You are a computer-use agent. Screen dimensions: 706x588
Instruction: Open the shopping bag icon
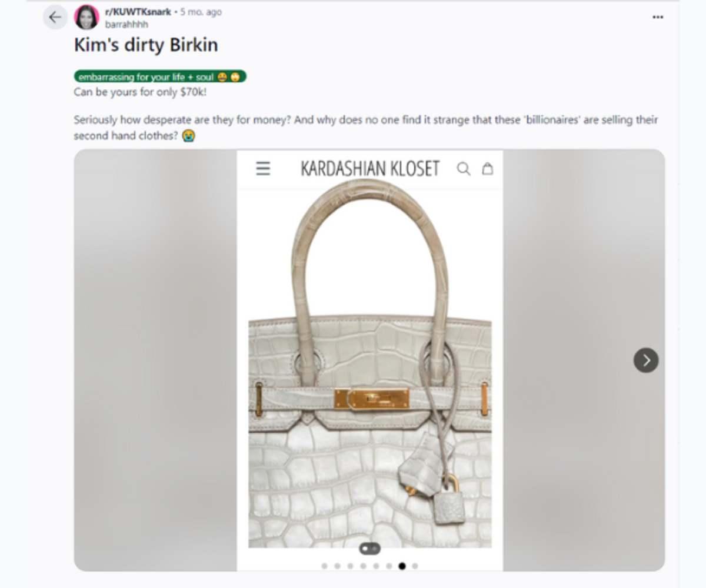coord(487,169)
